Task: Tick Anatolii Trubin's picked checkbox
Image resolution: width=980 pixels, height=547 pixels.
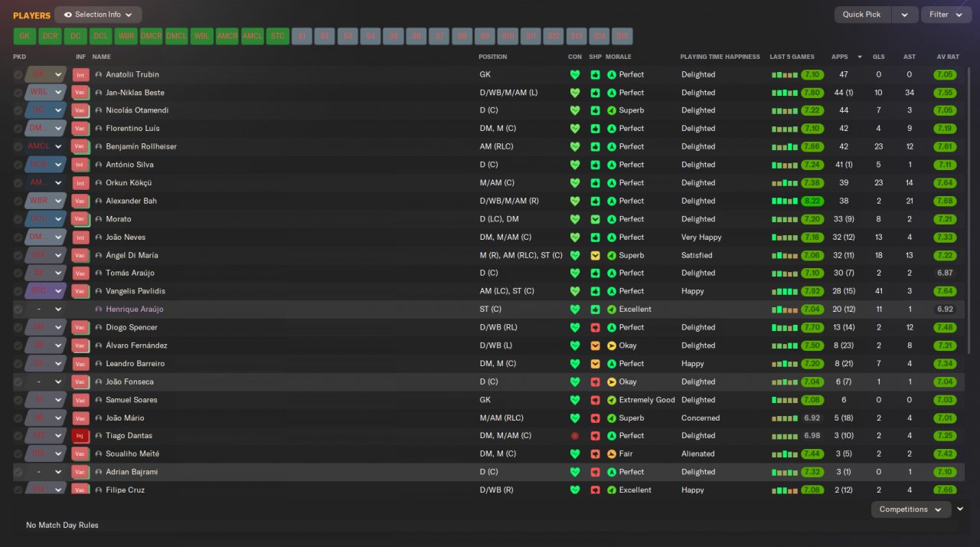Action: [18, 74]
